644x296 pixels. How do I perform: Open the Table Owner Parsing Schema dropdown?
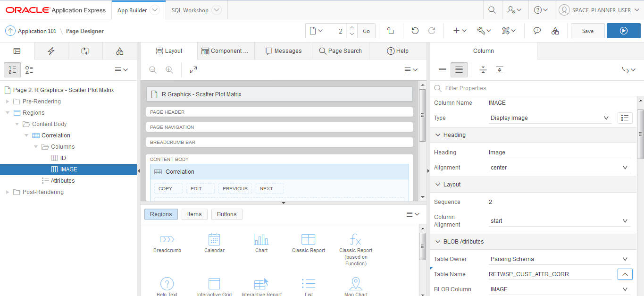[560, 259]
